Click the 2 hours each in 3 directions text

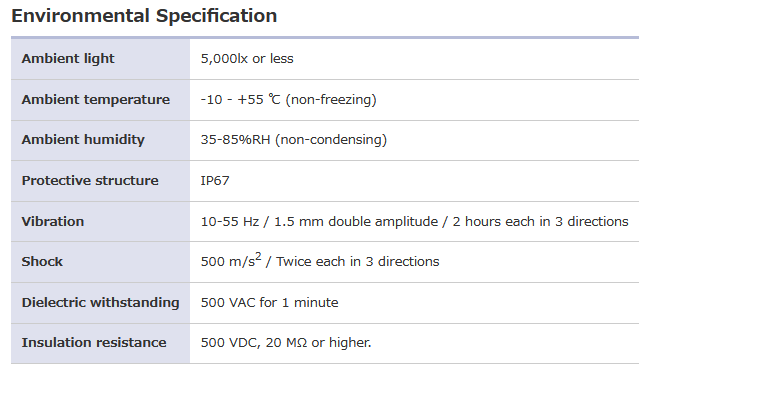click(x=540, y=221)
